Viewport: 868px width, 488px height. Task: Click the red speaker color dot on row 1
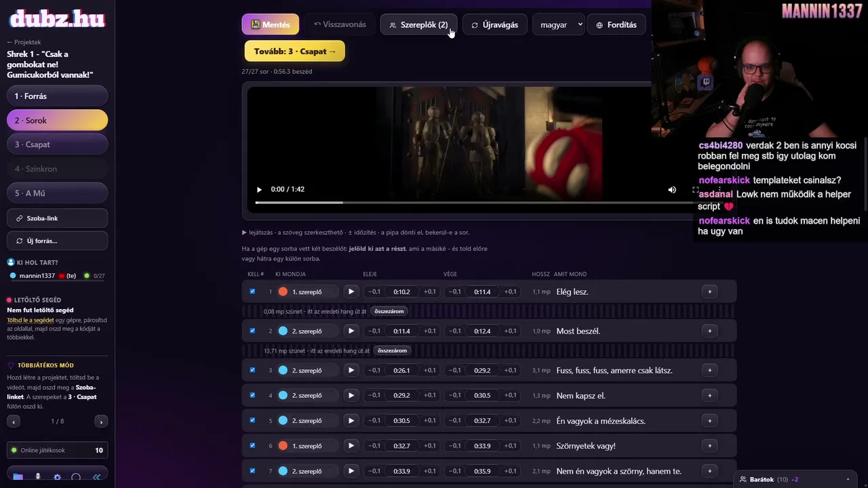tap(283, 291)
